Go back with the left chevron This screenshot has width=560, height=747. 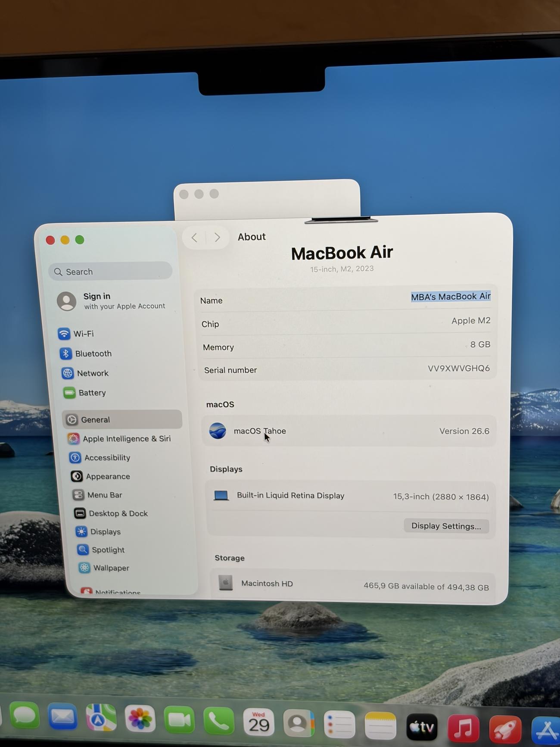[x=195, y=238]
